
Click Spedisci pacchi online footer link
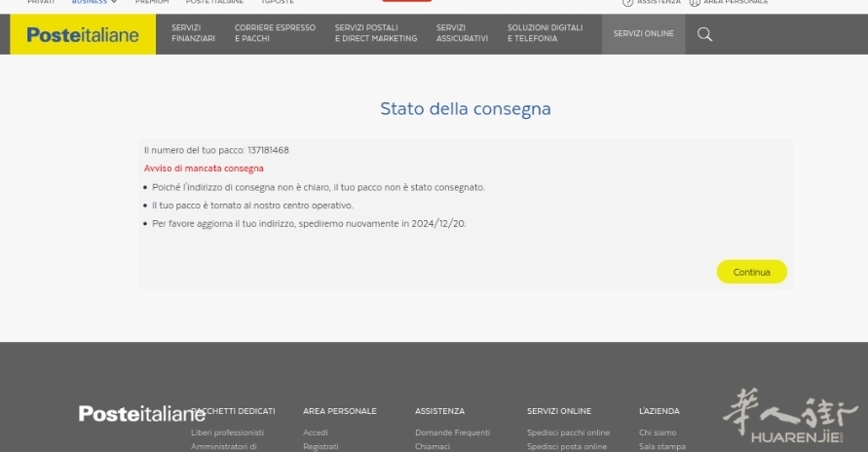[568, 433]
